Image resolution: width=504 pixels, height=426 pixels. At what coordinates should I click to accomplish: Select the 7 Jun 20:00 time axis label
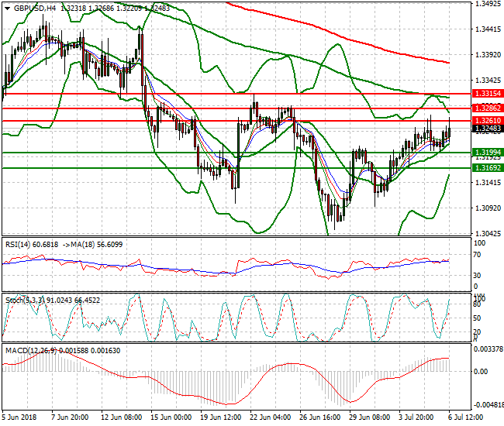(x=70, y=417)
